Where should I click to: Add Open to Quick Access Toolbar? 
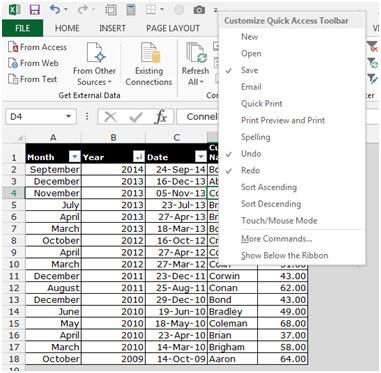(251, 54)
